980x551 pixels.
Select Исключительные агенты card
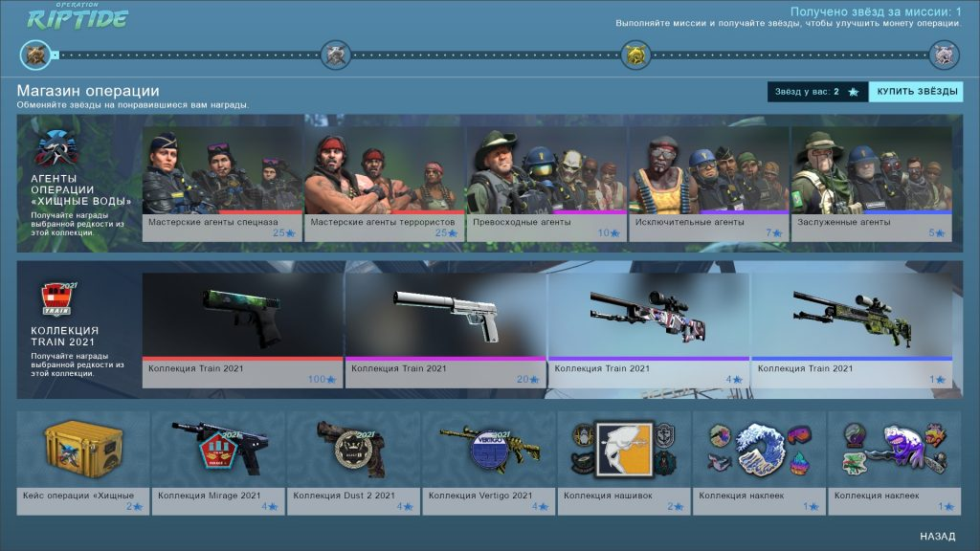click(709, 185)
